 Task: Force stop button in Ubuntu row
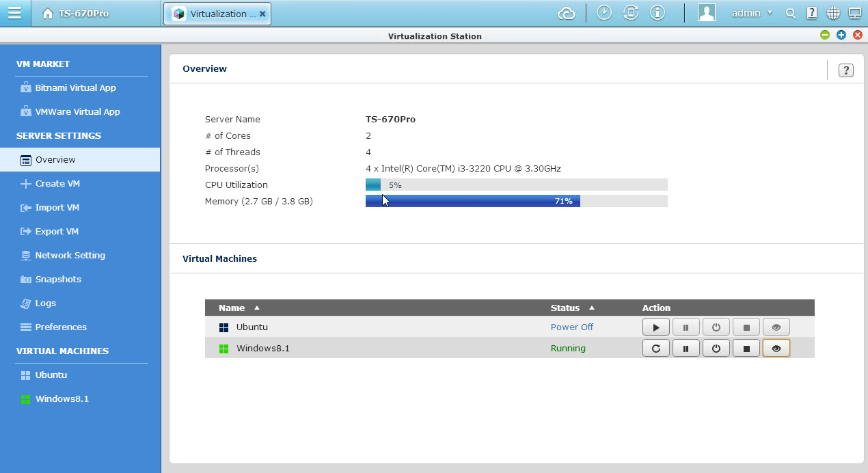(746, 327)
